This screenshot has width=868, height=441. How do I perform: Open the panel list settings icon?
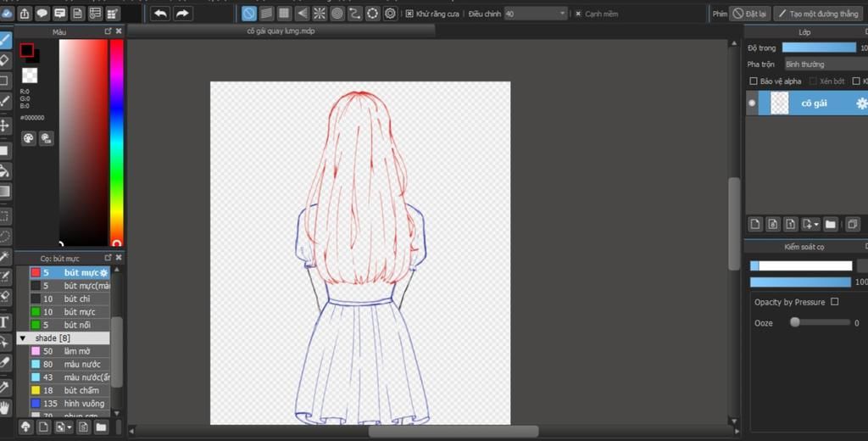point(95,14)
